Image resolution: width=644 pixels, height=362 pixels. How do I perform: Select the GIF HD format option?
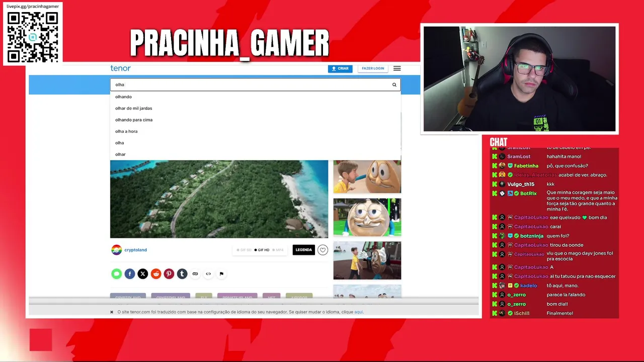(x=262, y=250)
